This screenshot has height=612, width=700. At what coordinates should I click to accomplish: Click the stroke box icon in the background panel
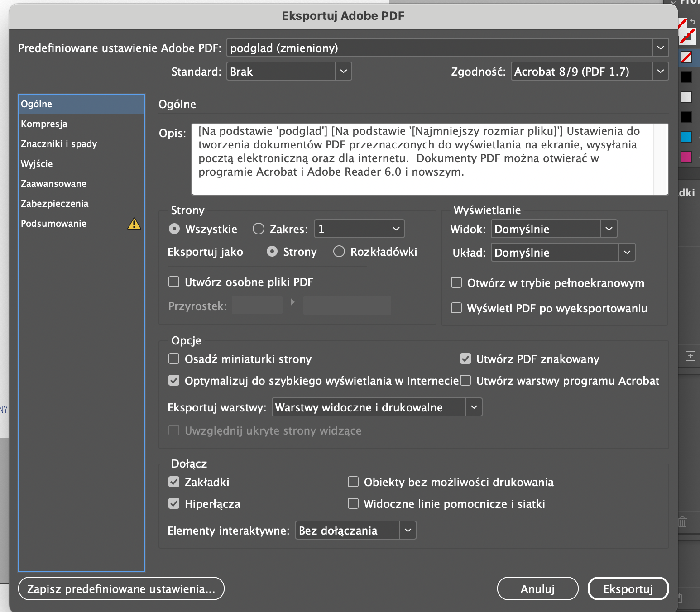688,36
